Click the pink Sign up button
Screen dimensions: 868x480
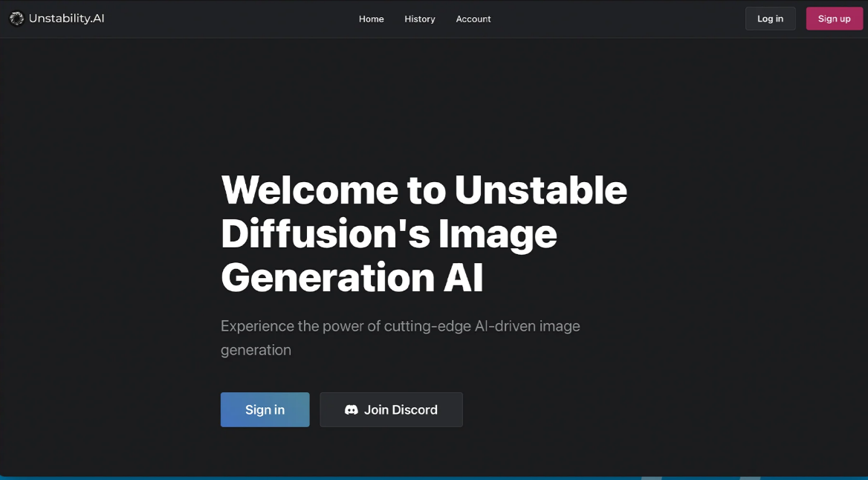coord(834,19)
